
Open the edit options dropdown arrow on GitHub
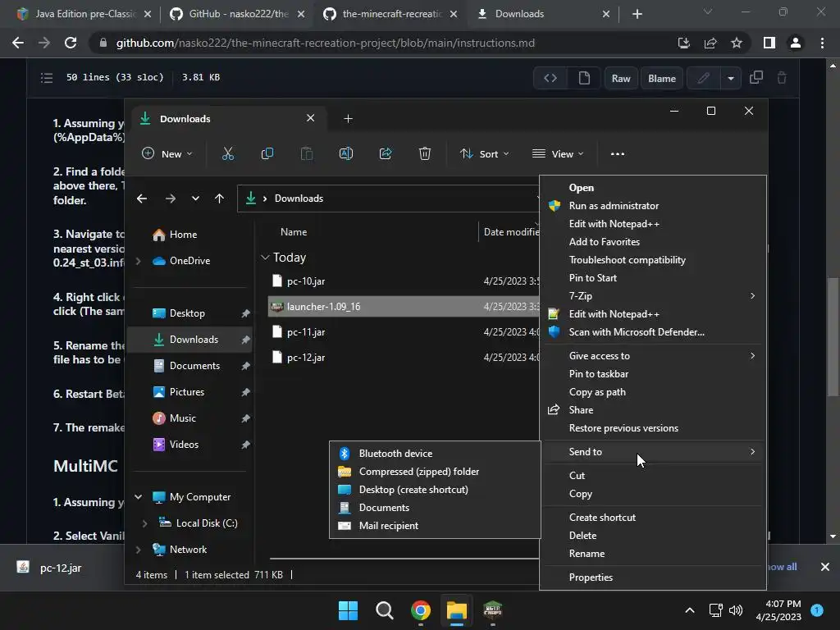pos(730,78)
